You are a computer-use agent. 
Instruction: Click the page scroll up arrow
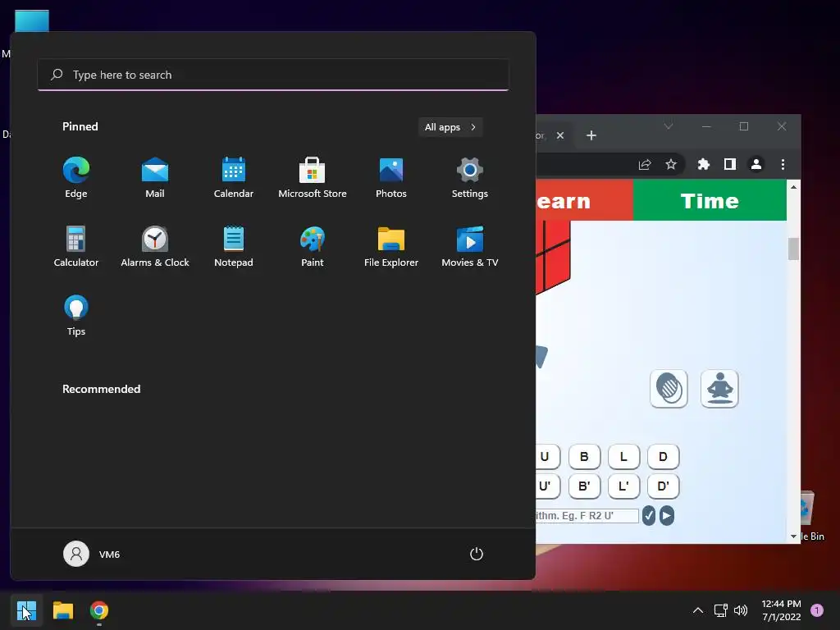point(793,187)
